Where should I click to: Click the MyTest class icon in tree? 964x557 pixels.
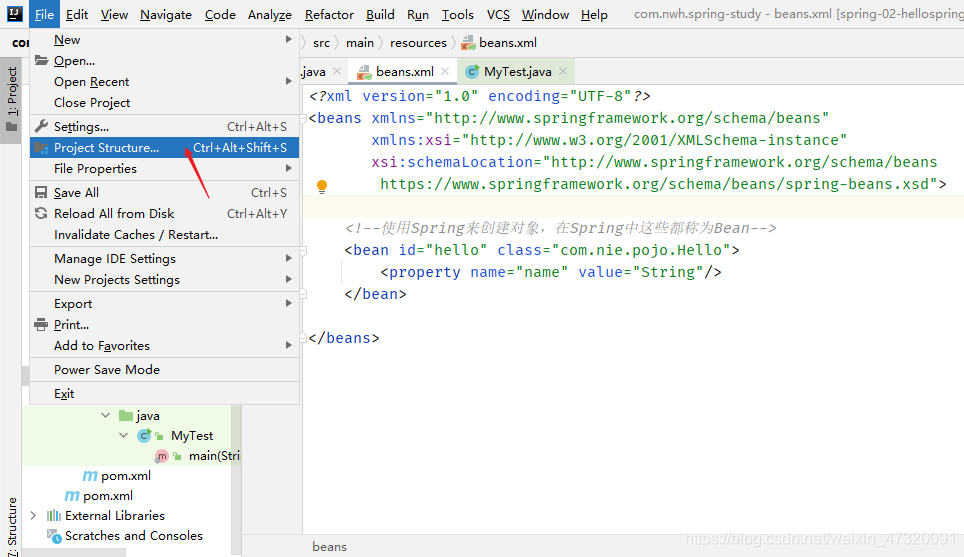144,435
